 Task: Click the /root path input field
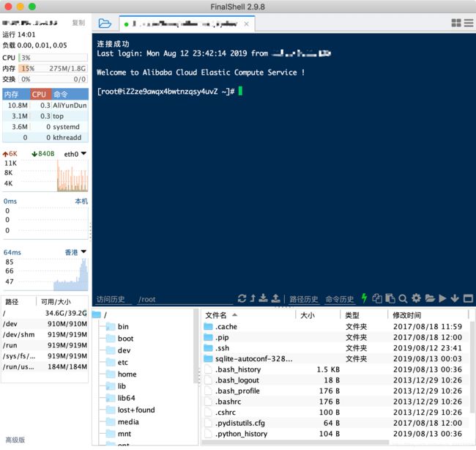tap(185, 299)
